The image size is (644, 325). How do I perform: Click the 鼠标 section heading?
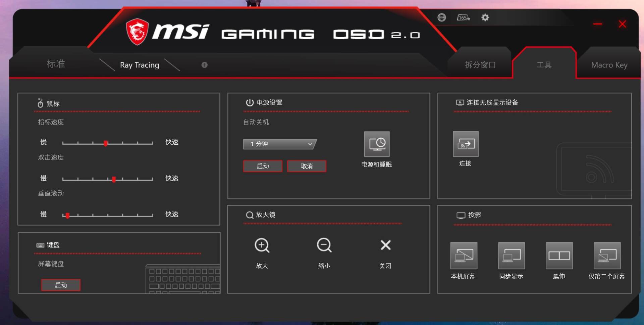pos(53,103)
